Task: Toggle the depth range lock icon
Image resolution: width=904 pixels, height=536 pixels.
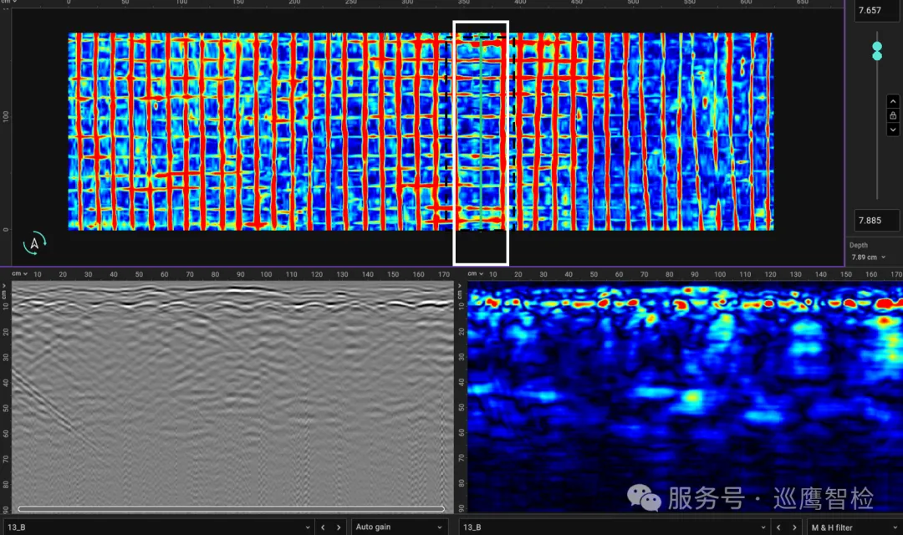Action: [x=893, y=116]
